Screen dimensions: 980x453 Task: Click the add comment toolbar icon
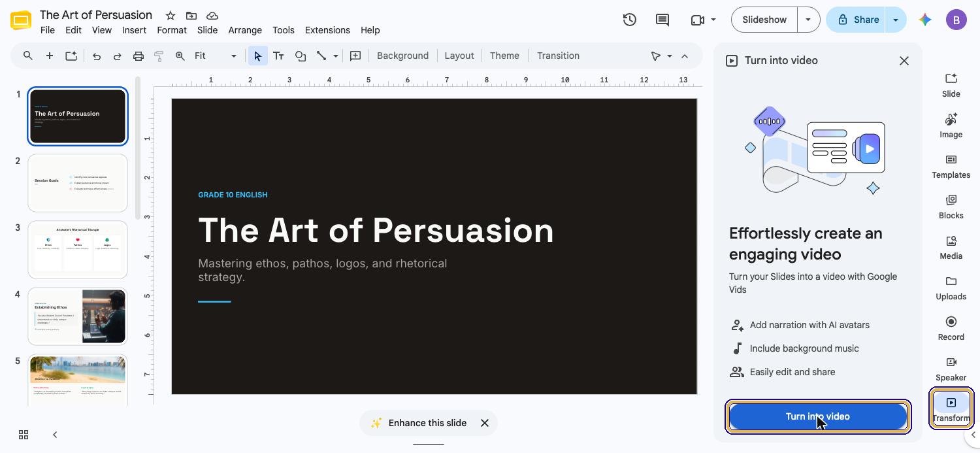point(355,56)
